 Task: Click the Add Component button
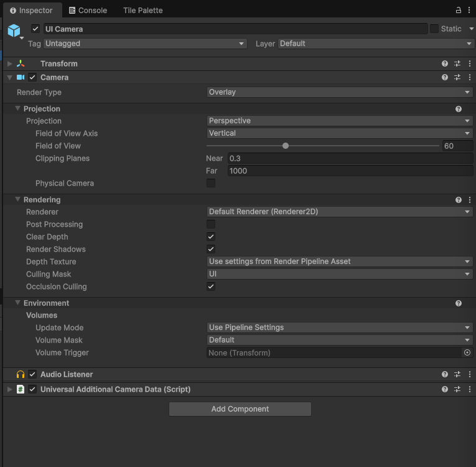[x=240, y=409]
